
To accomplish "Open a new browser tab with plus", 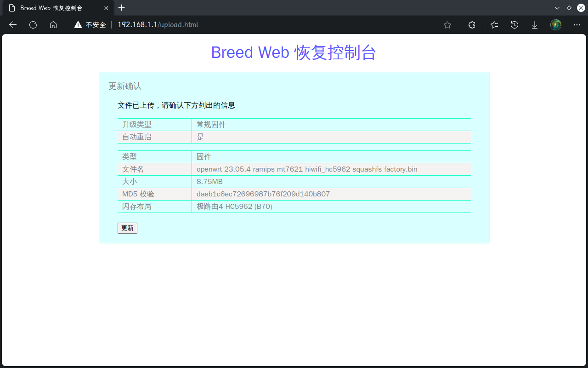I will [x=121, y=8].
